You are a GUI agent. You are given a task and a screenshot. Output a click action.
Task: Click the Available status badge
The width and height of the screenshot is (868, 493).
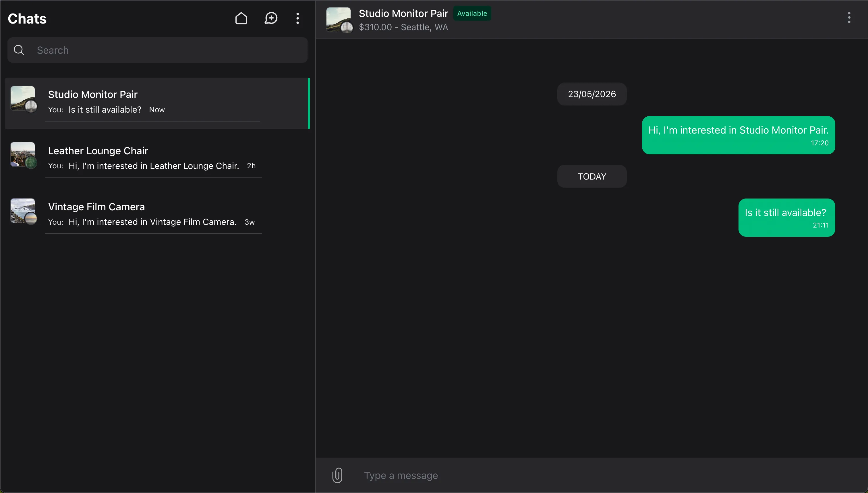(x=472, y=14)
